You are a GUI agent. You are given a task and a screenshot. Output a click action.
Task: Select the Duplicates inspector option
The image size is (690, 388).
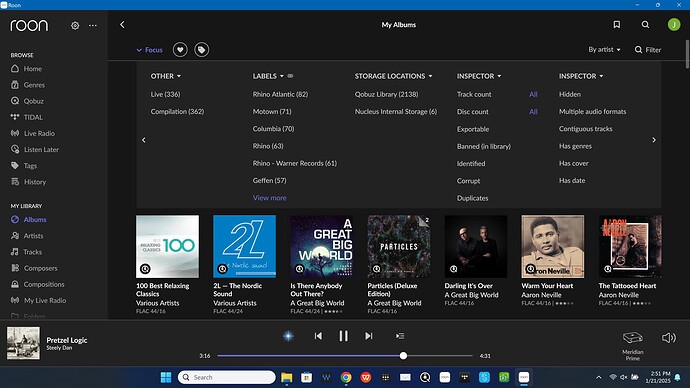473,198
